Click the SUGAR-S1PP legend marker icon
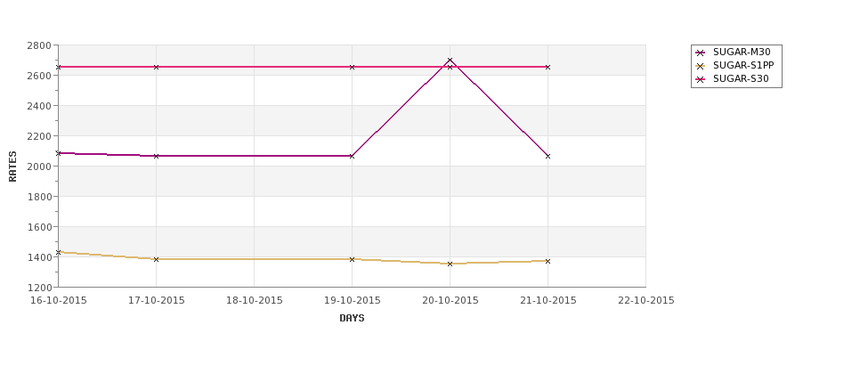Viewport: 868px width, 382px height. [x=701, y=66]
